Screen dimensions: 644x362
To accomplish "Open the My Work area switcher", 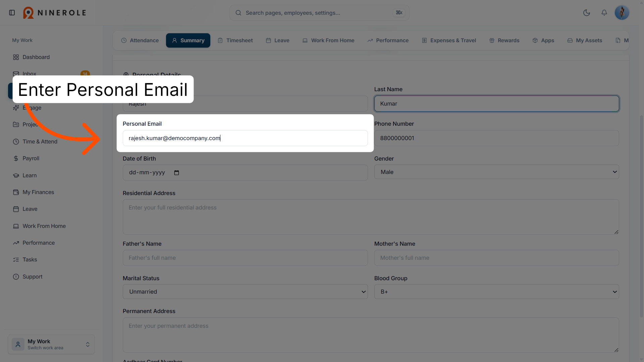I will click(x=51, y=344).
